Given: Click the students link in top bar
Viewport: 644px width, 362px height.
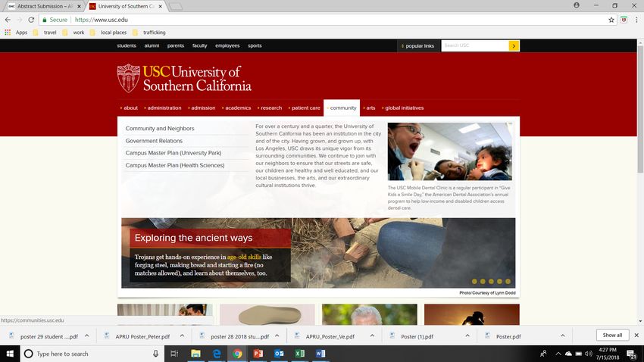Looking at the screenshot, I should click(127, 45).
